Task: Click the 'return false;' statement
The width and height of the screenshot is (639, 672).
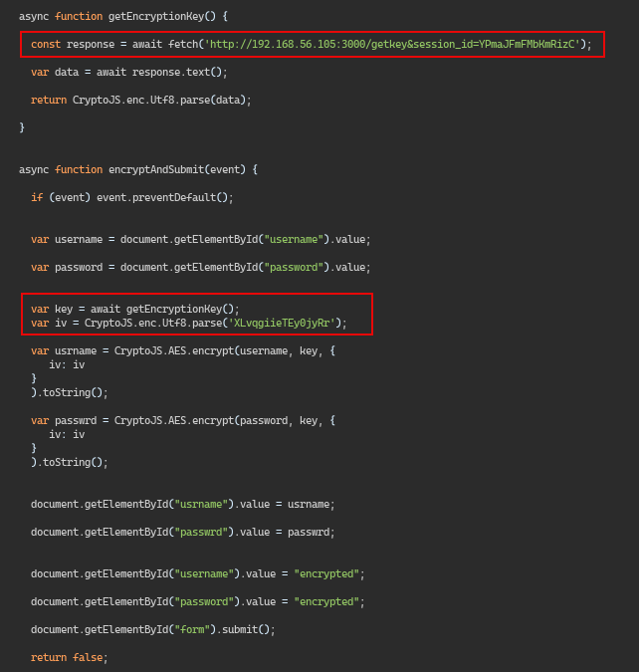Action: (x=70, y=657)
